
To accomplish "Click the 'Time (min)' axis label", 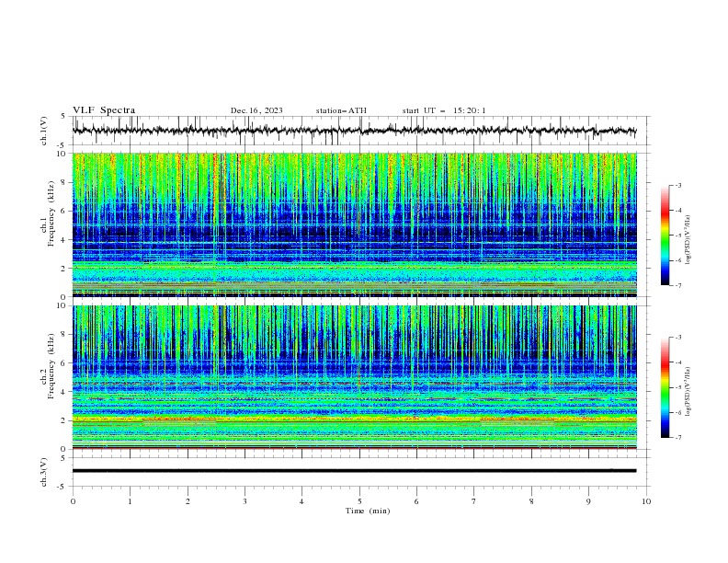I will (368, 511).
